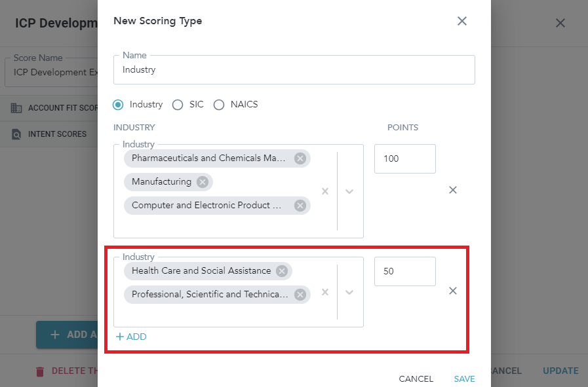Click the Save button
Screen dimensions: 588x387
pyautogui.click(x=464, y=378)
